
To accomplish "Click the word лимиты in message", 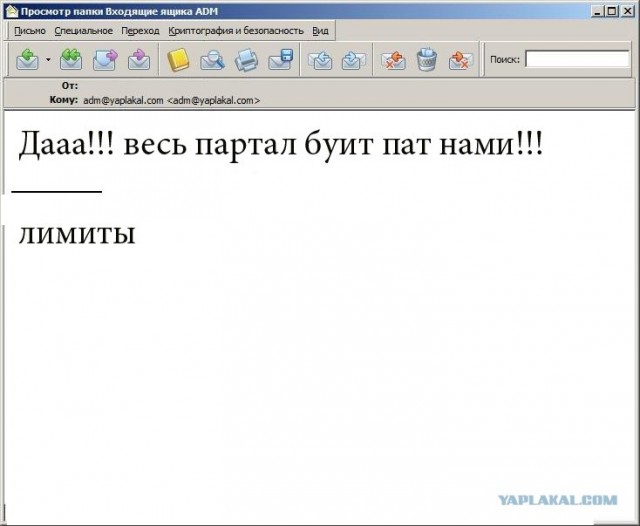I will click(77, 233).
